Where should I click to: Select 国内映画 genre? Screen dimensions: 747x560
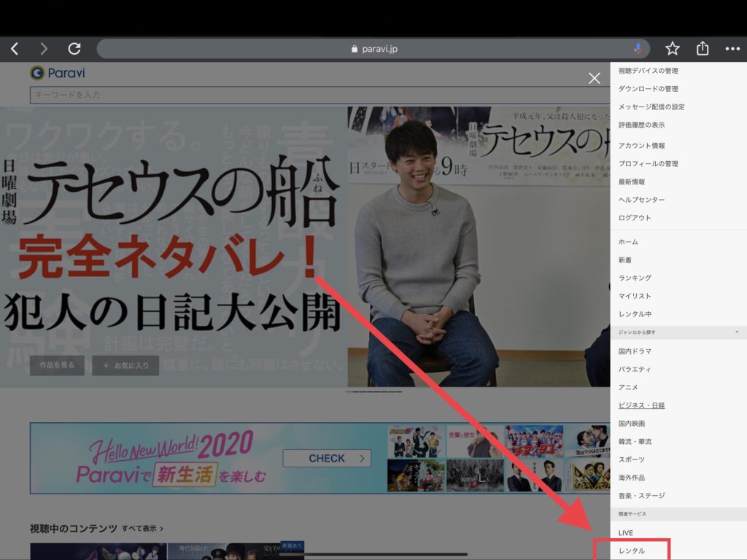631,424
